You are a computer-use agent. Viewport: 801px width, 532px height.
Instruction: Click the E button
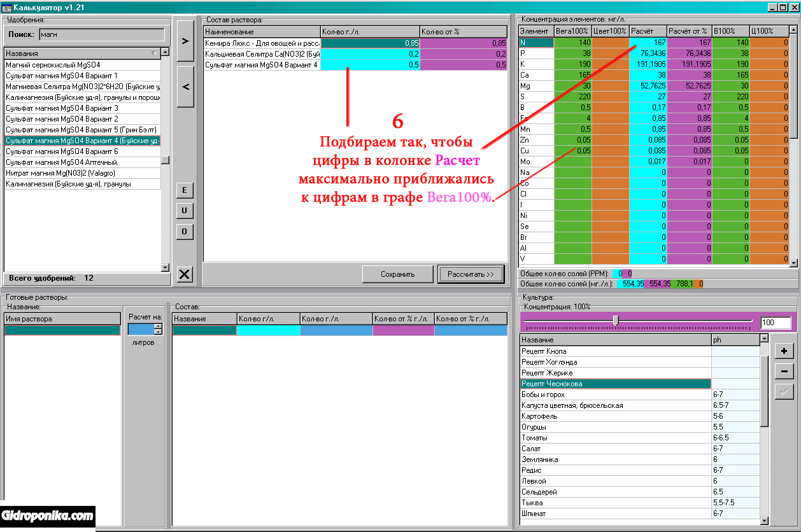click(184, 190)
